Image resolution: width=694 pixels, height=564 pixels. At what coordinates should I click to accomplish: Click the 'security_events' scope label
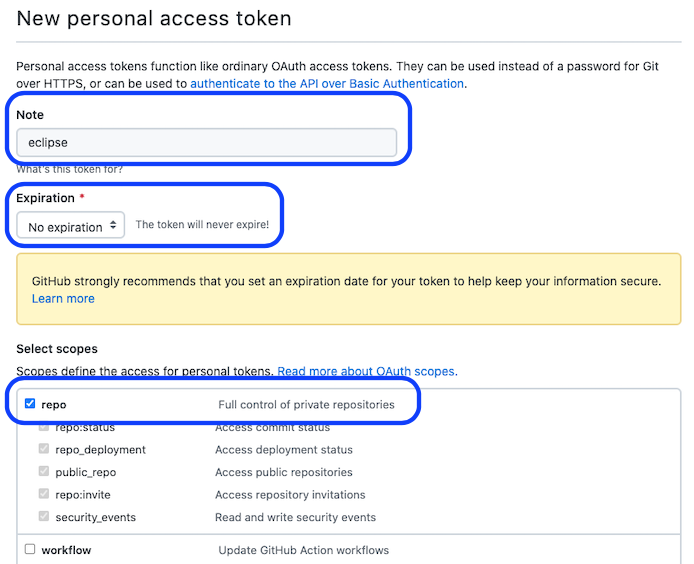(x=95, y=517)
